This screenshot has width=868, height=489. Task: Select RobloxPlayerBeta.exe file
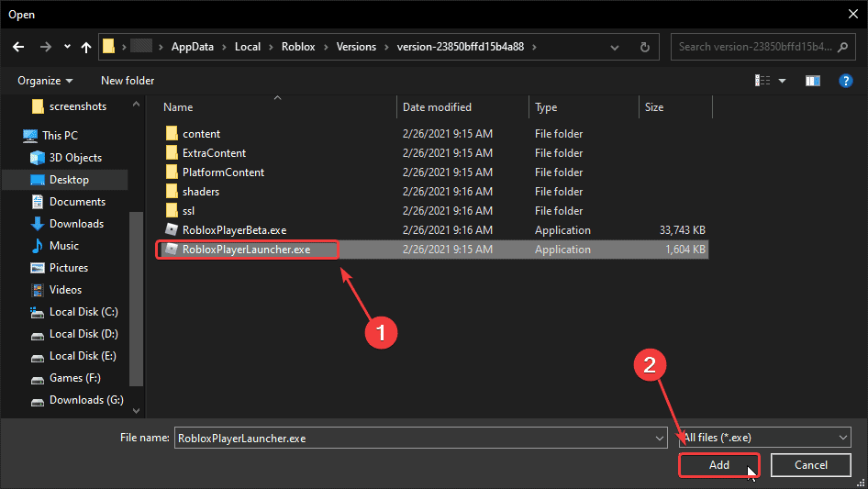pos(234,230)
